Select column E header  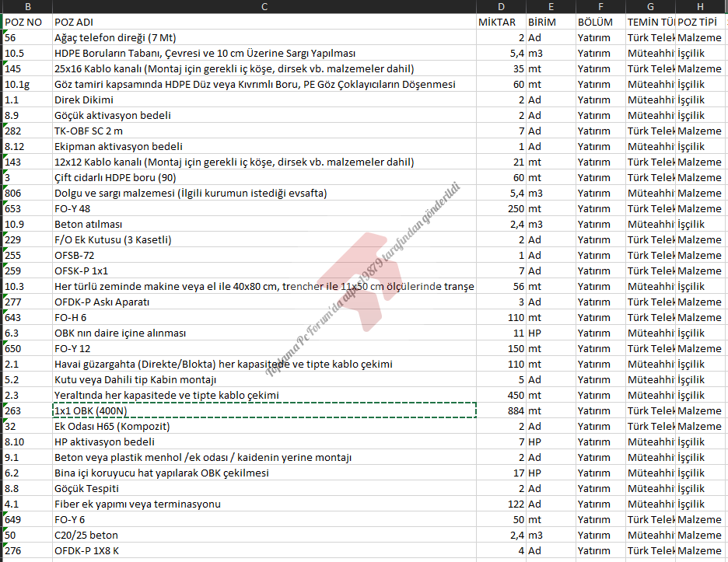[550, 6]
